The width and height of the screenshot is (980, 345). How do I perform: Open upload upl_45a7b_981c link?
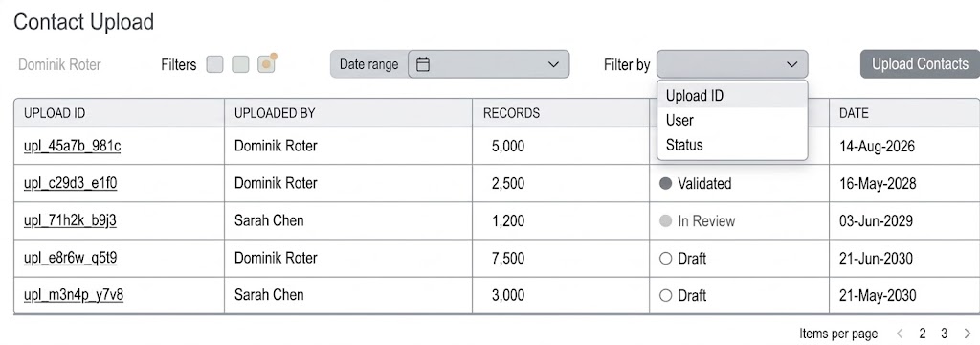pyautogui.click(x=73, y=146)
